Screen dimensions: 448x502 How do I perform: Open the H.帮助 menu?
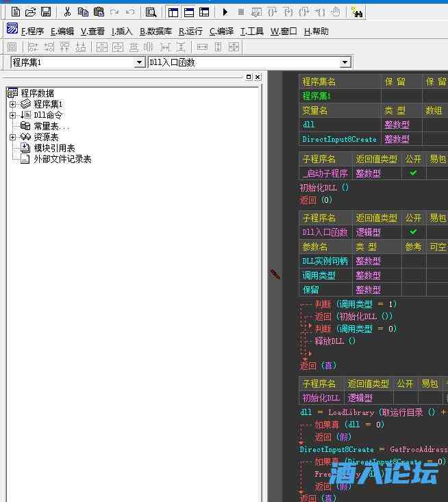(x=316, y=32)
